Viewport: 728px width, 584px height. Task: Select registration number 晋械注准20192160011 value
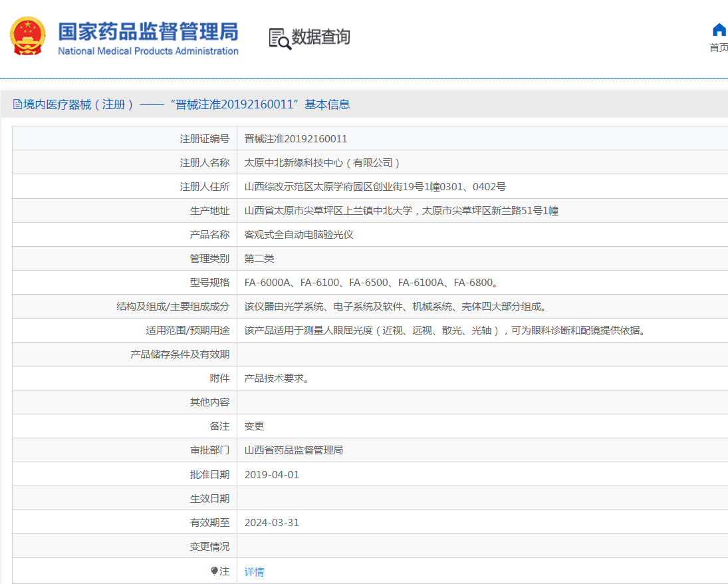coord(296,139)
